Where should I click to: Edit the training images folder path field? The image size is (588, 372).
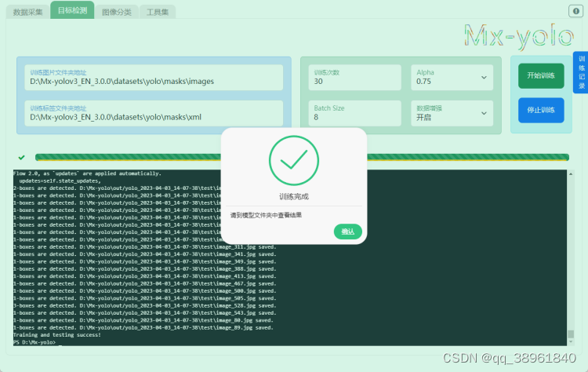pyautogui.click(x=154, y=78)
